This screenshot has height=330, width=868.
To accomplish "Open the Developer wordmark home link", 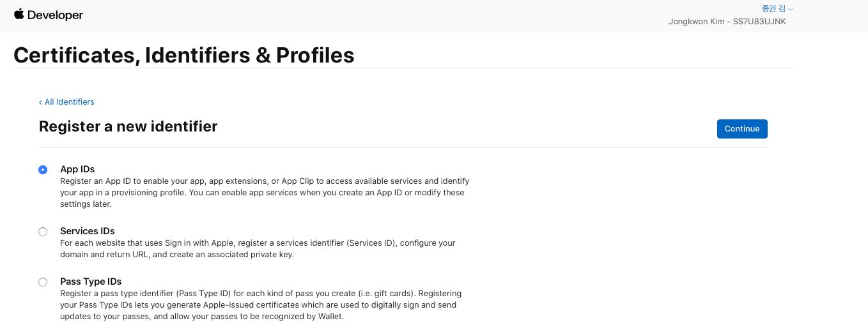I will pyautogui.click(x=55, y=15).
